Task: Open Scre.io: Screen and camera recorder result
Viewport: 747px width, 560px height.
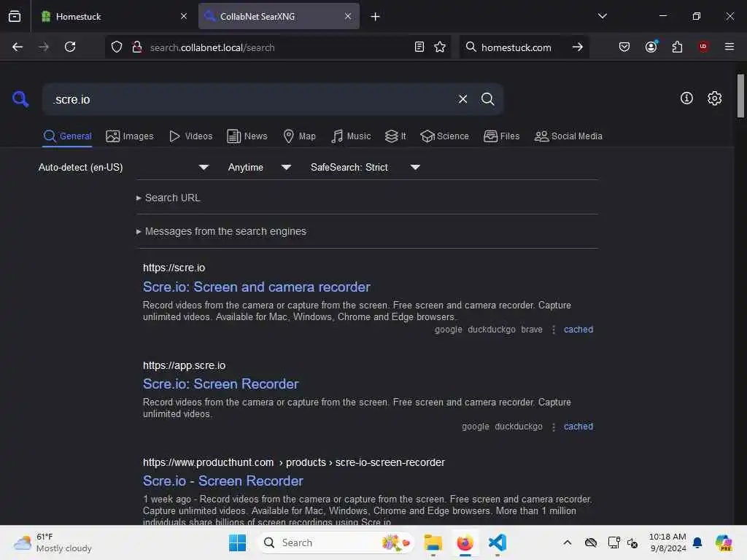Action: point(256,287)
